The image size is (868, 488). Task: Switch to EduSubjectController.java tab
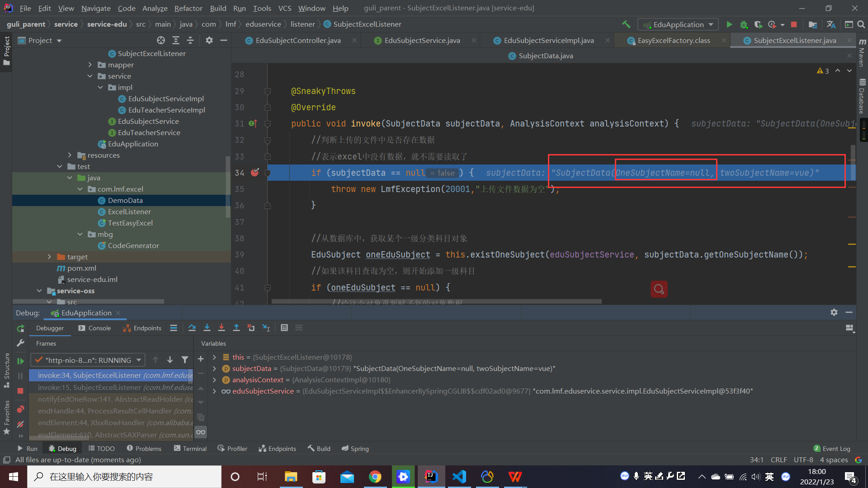(x=298, y=41)
